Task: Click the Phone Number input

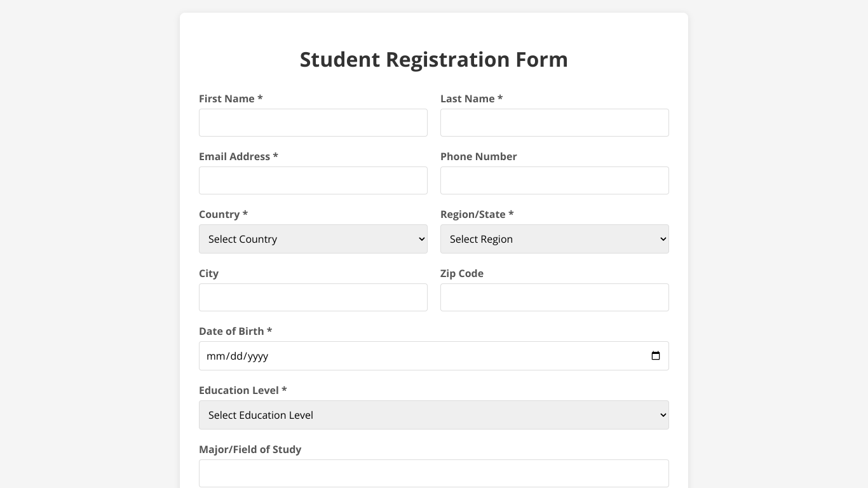Action: point(554,180)
